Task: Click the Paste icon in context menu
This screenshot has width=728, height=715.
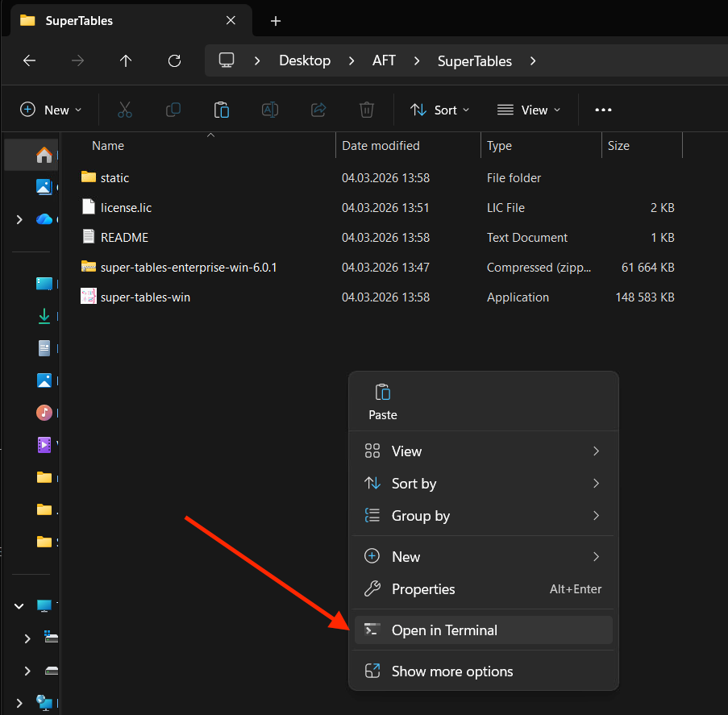Action: [383, 401]
